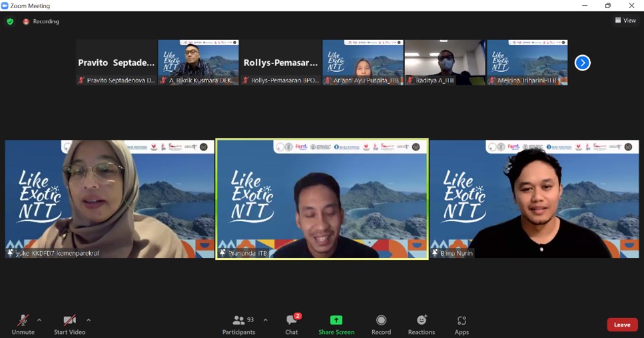Click the Record button
The image size is (644, 338).
[381, 325]
